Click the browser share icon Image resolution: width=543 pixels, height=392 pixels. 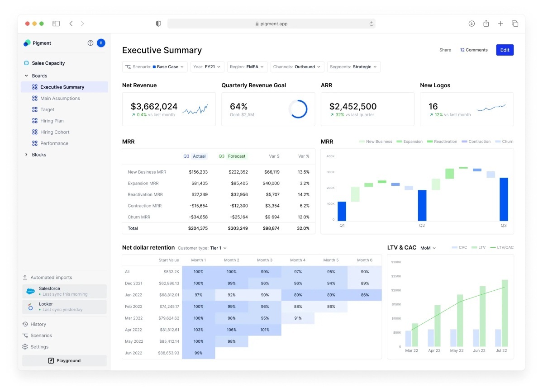click(486, 24)
